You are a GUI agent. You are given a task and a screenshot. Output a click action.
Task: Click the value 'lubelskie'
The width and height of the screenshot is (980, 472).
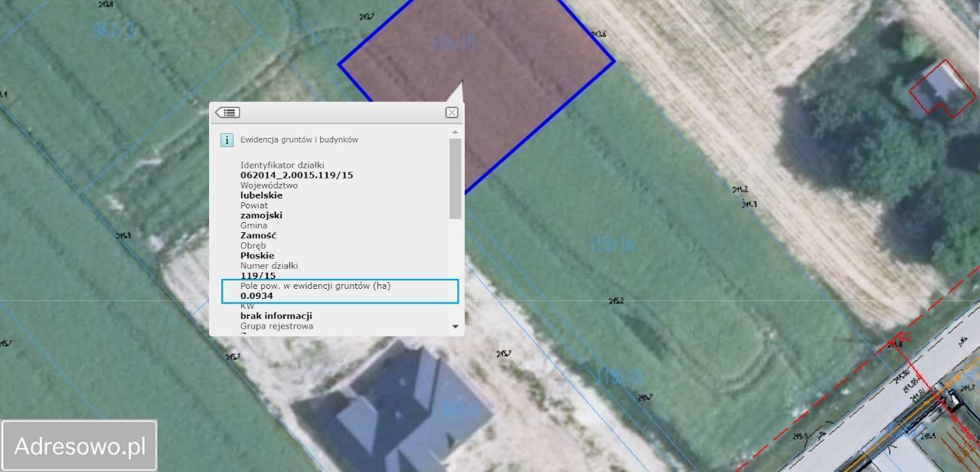261,195
